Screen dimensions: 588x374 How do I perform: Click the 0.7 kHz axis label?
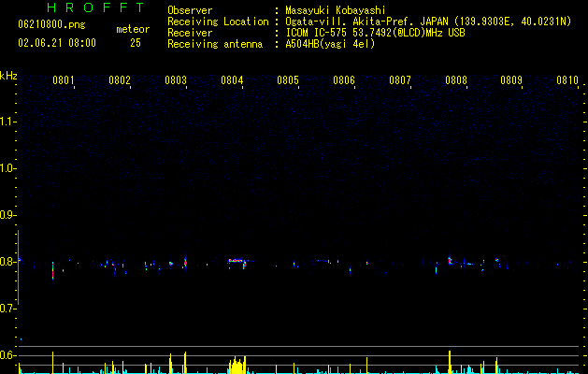pyautogui.click(x=8, y=309)
